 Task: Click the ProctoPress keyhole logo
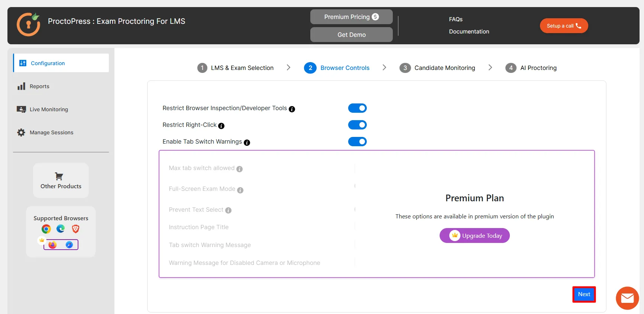(x=29, y=24)
